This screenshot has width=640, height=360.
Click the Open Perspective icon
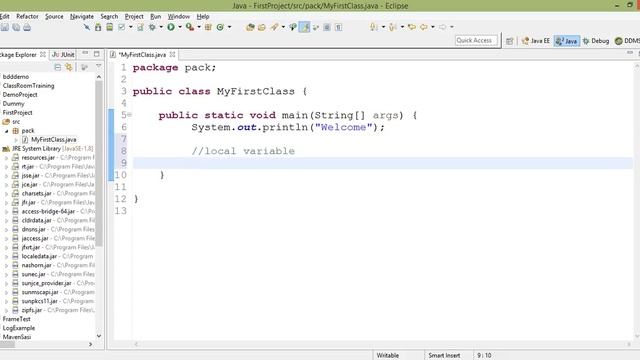[x=510, y=41]
